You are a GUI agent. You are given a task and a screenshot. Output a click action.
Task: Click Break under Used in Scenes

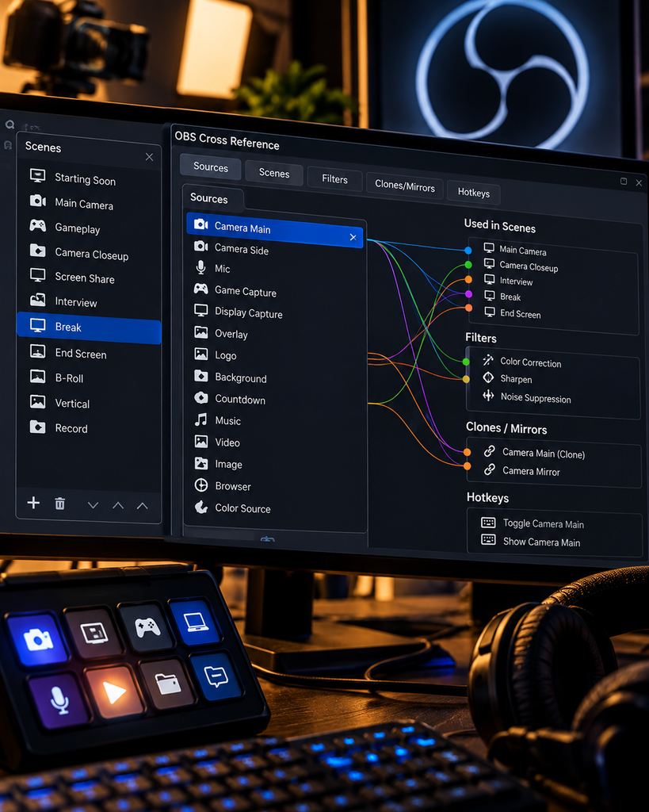[510, 297]
